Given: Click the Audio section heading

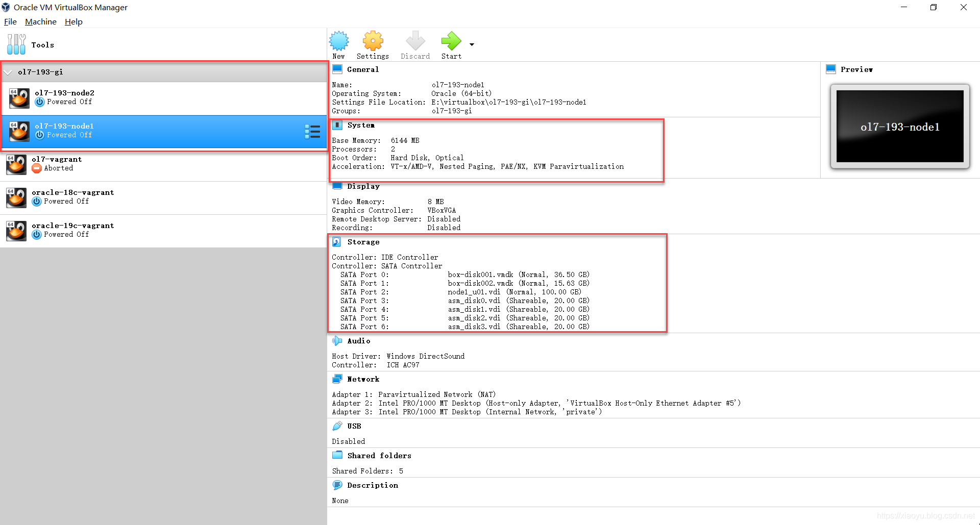Looking at the screenshot, I should coord(359,341).
